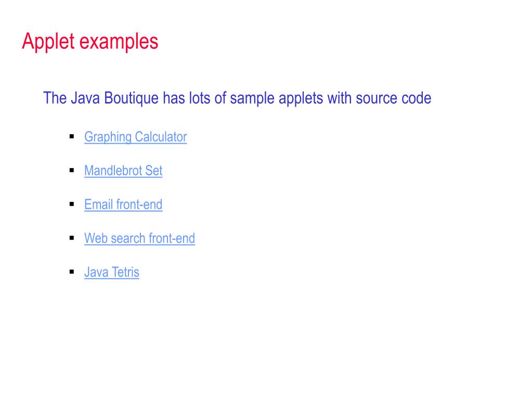Click the word "with" in the description

(340, 98)
